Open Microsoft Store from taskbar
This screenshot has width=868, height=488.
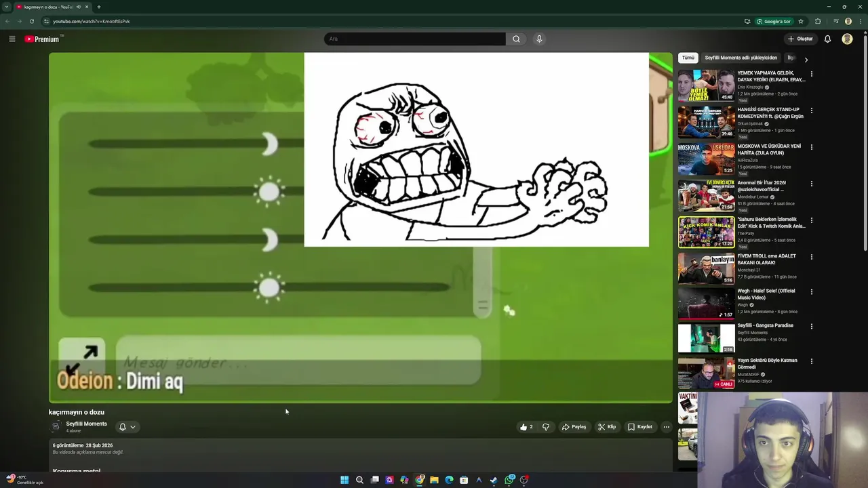coord(464,480)
